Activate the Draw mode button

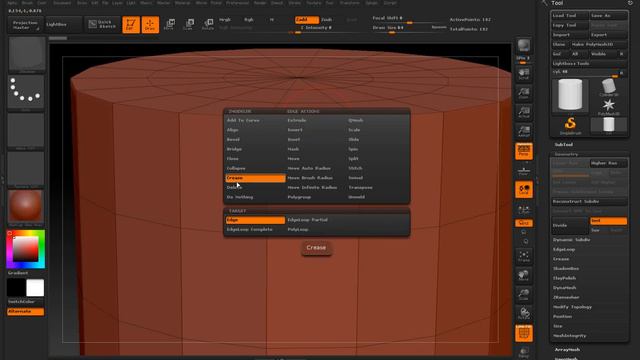tap(150, 24)
